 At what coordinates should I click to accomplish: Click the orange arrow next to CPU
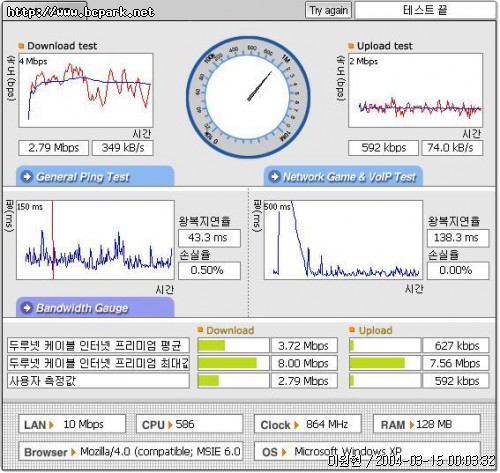click(x=170, y=425)
